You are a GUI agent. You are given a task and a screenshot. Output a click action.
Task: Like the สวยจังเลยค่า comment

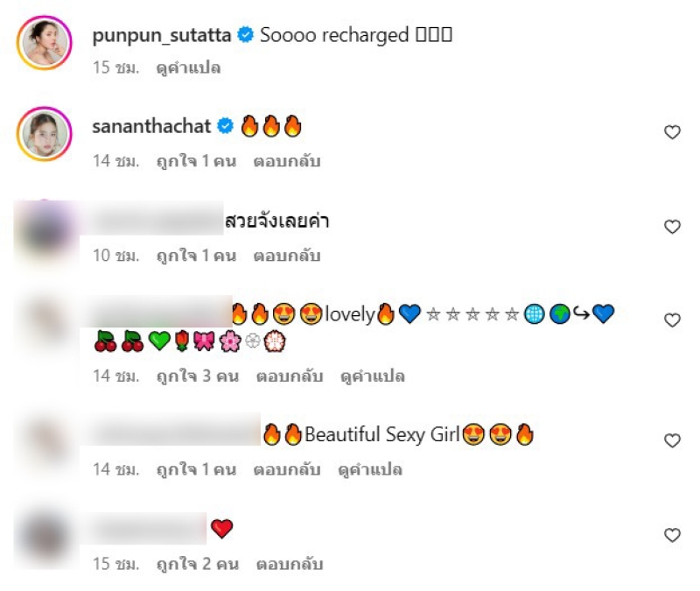click(672, 227)
